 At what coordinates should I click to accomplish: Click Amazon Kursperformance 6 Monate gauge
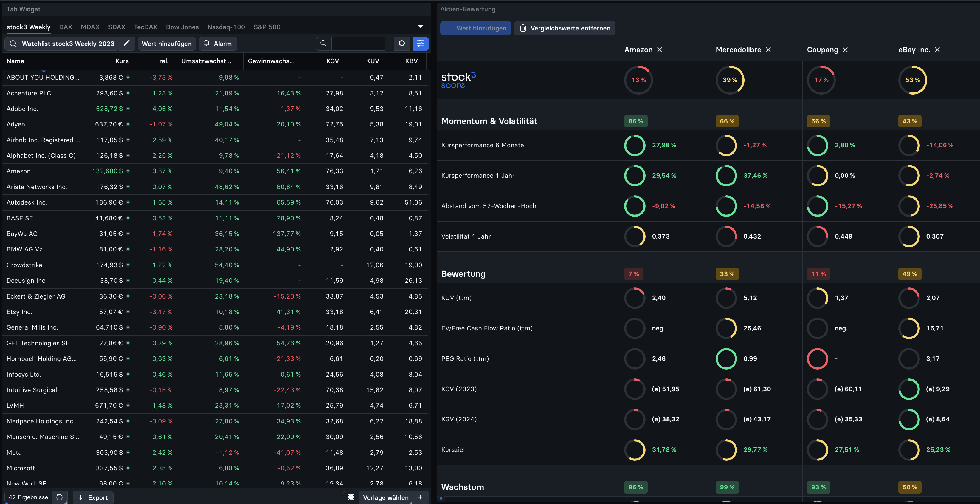click(x=635, y=145)
